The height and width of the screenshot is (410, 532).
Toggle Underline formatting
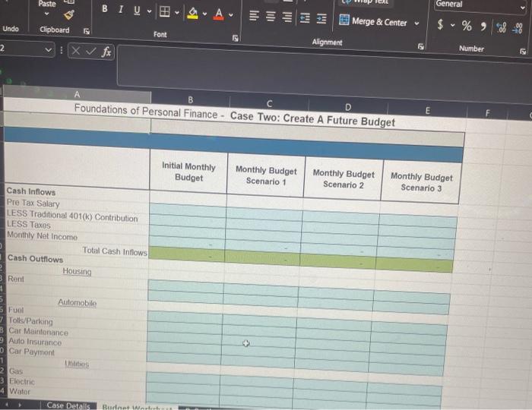coord(137,11)
